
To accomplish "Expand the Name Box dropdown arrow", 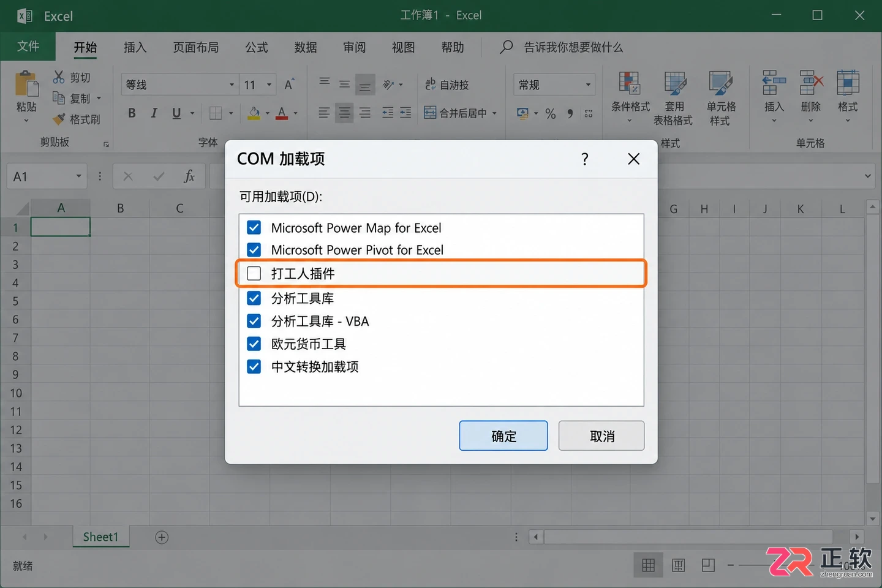I will click(x=78, y=176).
